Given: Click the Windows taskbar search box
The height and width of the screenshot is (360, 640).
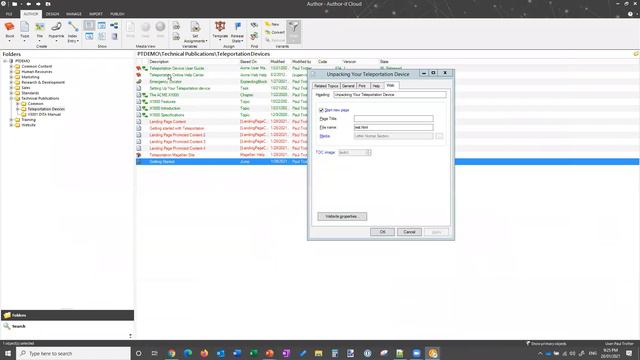Looking at the screenshot, I should click(73, 353).
